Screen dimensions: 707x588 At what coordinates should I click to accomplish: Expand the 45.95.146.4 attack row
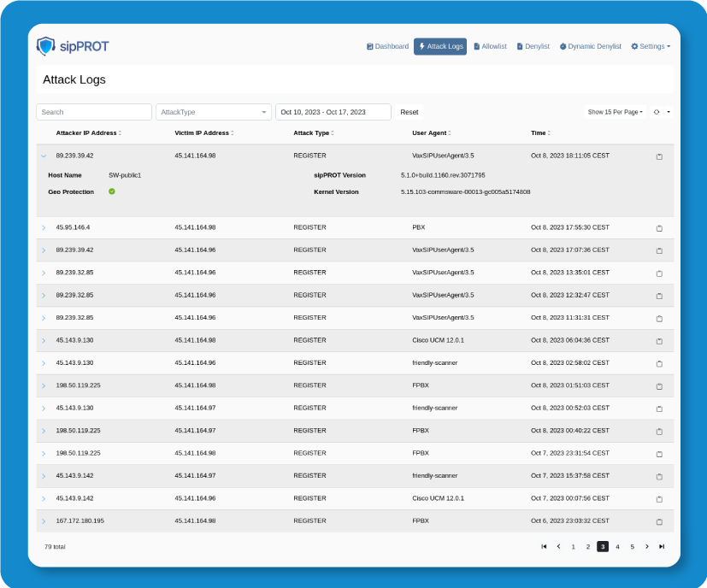coord(44,228)
